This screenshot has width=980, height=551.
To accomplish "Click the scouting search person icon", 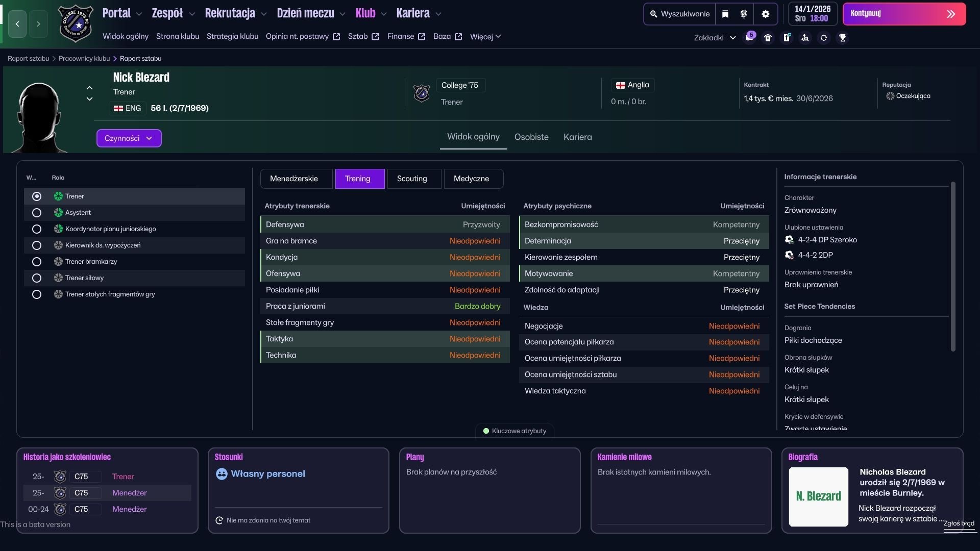I will point(805,38).
